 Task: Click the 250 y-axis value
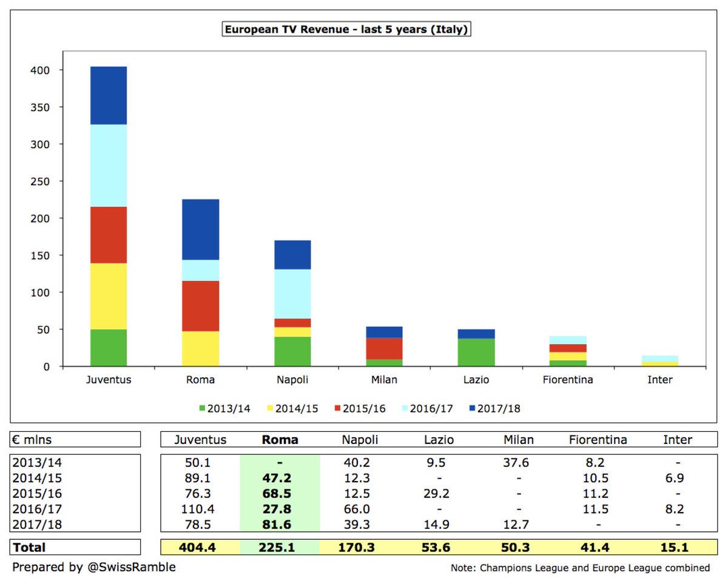point(39,181)
